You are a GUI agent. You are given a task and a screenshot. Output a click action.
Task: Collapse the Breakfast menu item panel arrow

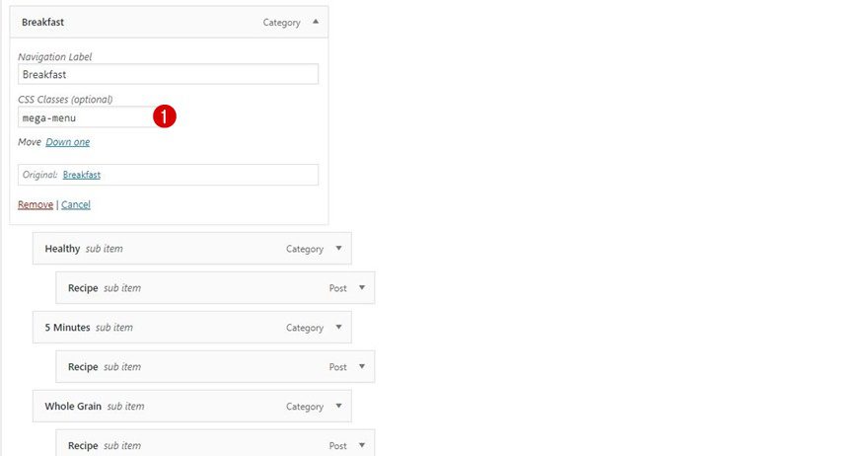[316, 22]
